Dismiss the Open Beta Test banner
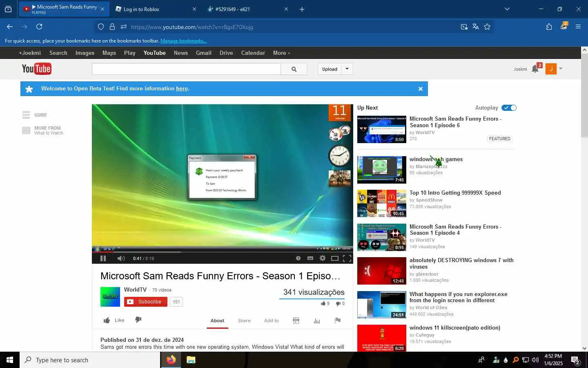 421,89
